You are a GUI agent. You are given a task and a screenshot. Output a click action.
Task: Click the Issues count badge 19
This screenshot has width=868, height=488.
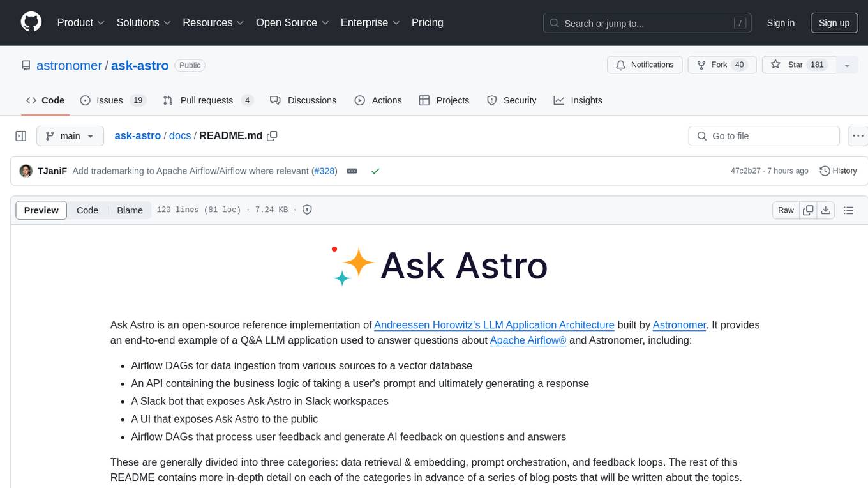(x=138, y=100)
